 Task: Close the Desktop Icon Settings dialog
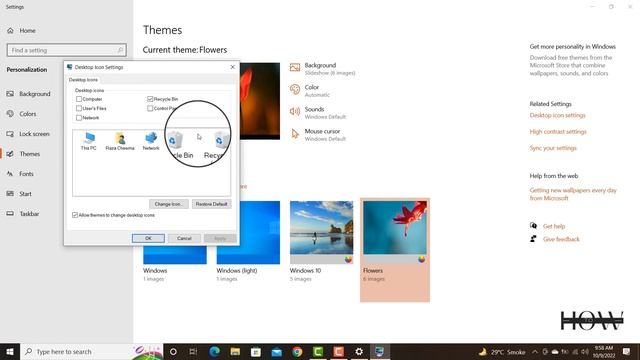pyautogui.click(x=233, y=67)
